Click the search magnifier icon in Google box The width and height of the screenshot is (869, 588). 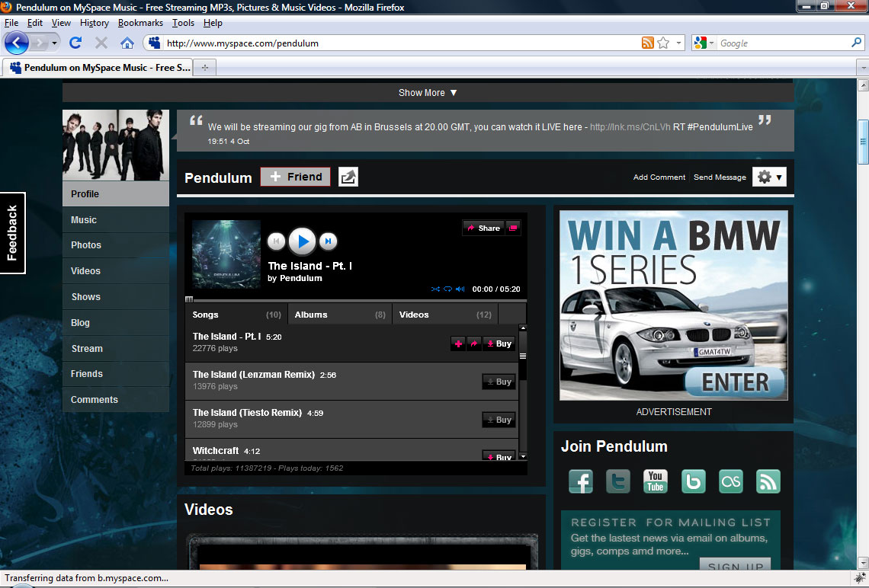pyautogui.click(x=856, y=43)
